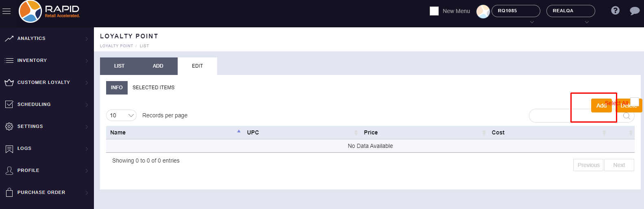The width and height of the screenshot is (644, 209).
Task: Toggle the New Menu checkbox
Action: point(434,11)
